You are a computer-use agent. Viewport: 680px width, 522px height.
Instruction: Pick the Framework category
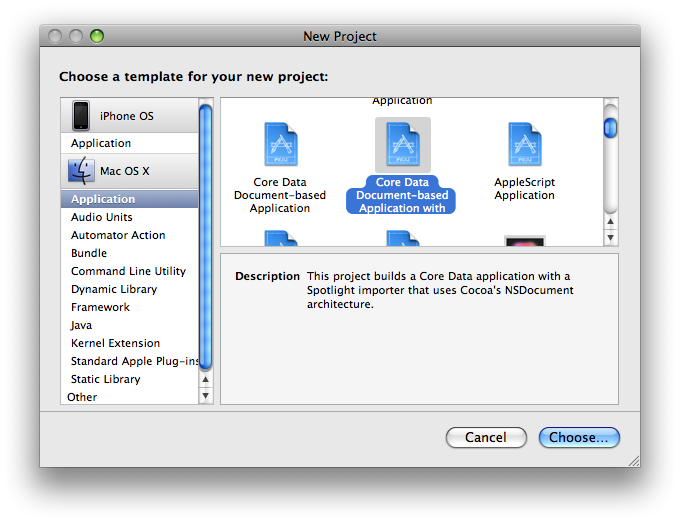coord(129,307)
